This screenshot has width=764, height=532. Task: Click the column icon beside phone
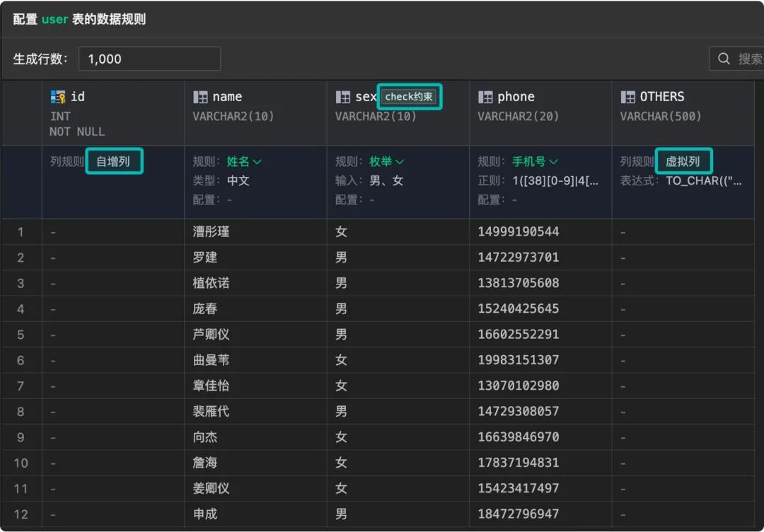(485, 97)
